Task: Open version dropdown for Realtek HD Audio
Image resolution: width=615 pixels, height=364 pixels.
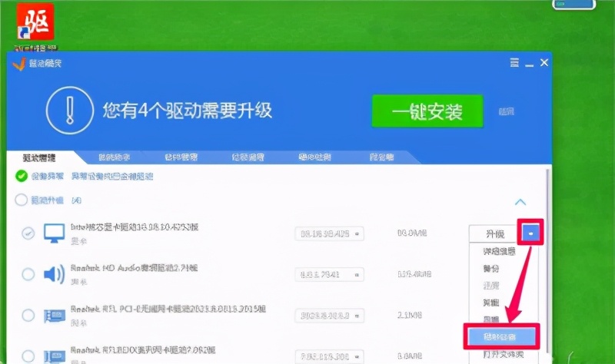Action: click(329, 274)
